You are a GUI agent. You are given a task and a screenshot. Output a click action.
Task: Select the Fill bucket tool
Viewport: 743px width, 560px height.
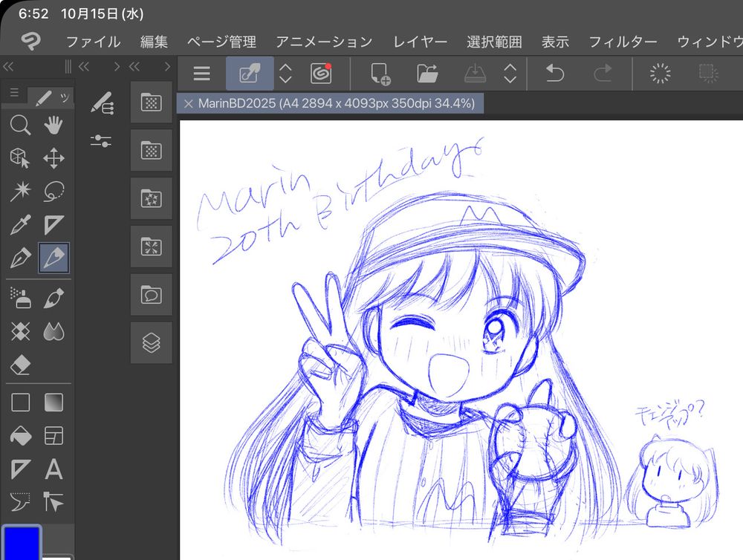(20, 436)
